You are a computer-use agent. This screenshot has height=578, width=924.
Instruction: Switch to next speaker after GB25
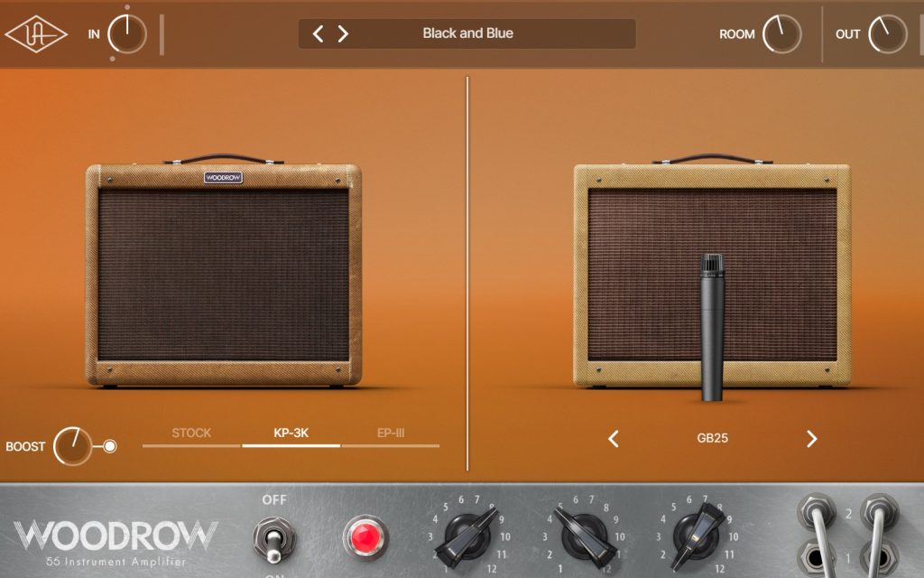811,439
